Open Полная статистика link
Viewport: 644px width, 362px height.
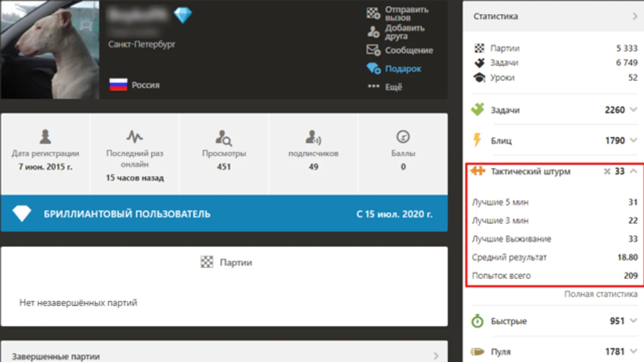601,294
